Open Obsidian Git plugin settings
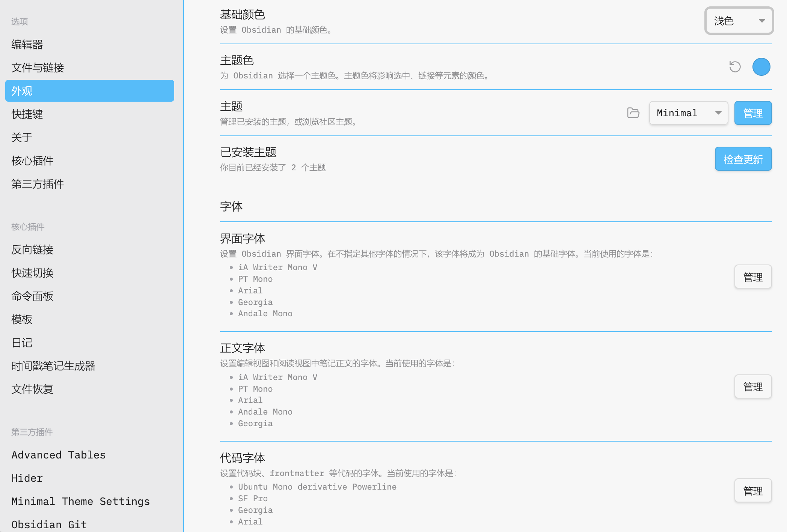The image size is (787, 532). (49, 524)
